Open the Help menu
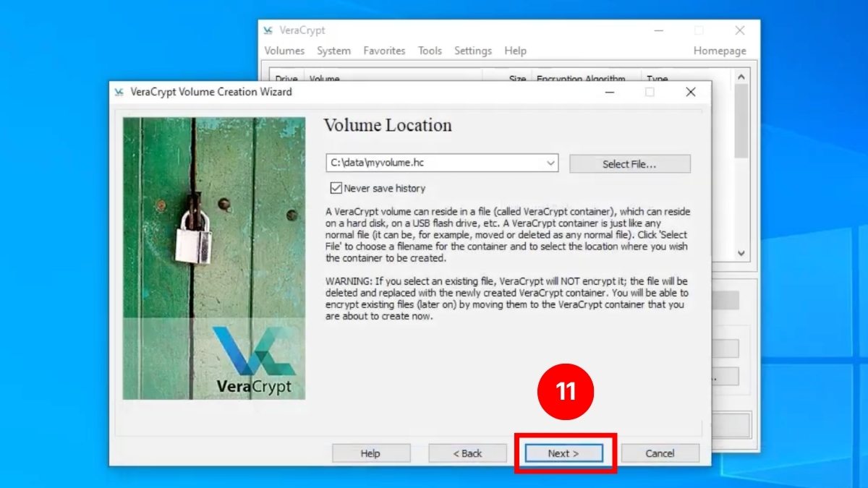Image resolution: width=868 pixels, height=488 pixels. point(516,51)
